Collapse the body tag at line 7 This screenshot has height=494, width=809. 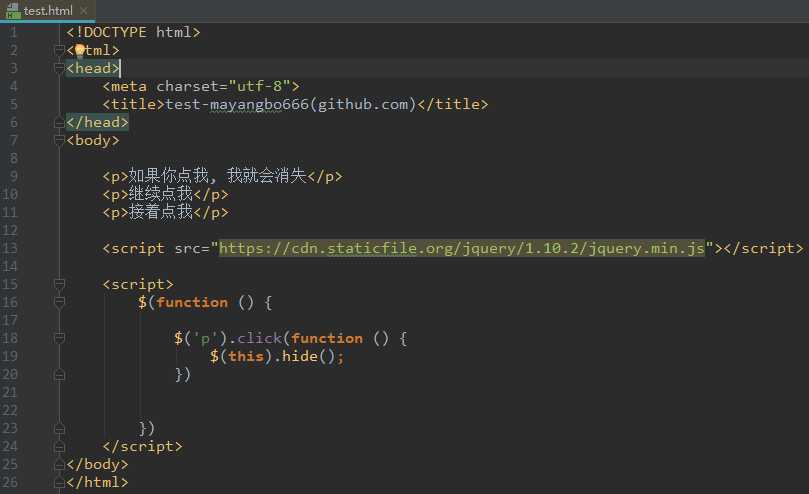point(59,140)
